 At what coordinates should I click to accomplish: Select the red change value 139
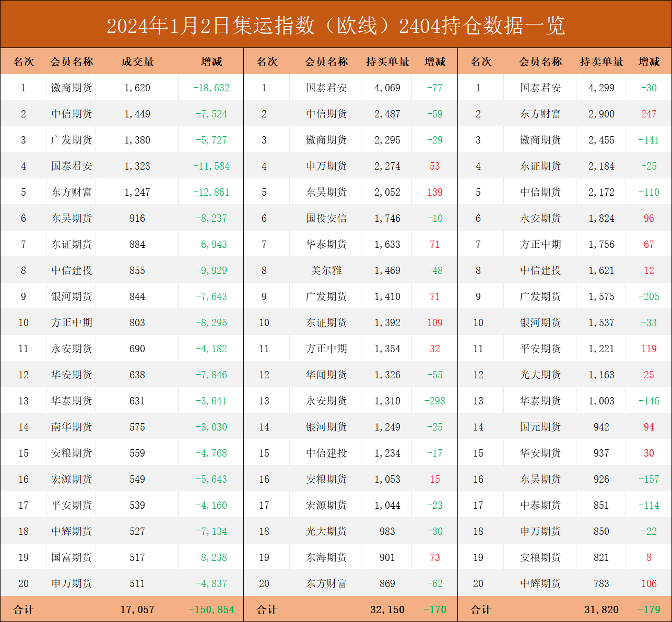coord(434,192)
